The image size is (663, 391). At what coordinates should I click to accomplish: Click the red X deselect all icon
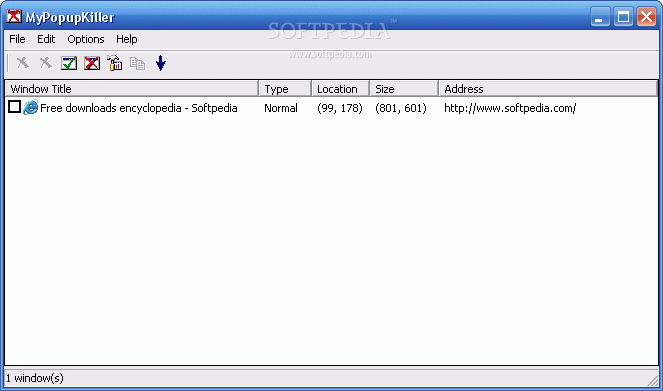point(92,63)
